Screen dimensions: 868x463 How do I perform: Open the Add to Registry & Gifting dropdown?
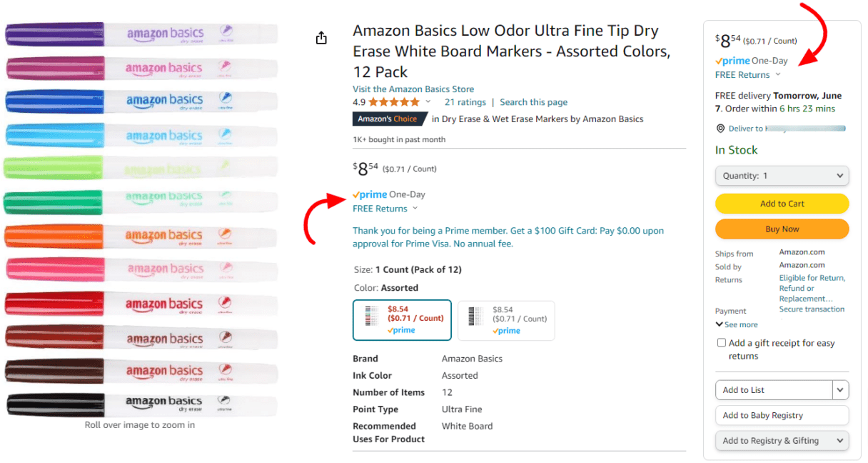(782, 441)
